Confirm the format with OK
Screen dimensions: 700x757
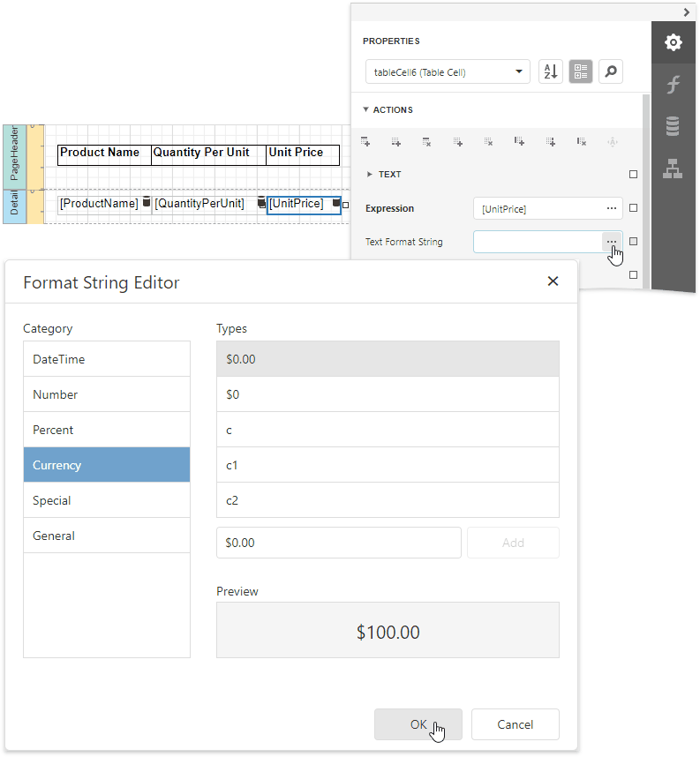[x=418, y=723]
